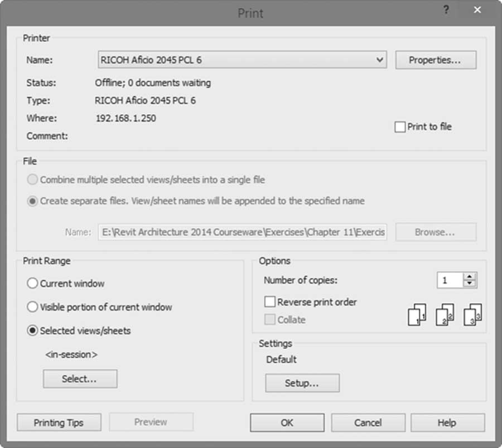The height and width of the screenshot is (448, 502).
Task: Click the file Name path field
Action: (x=243, y=232)
